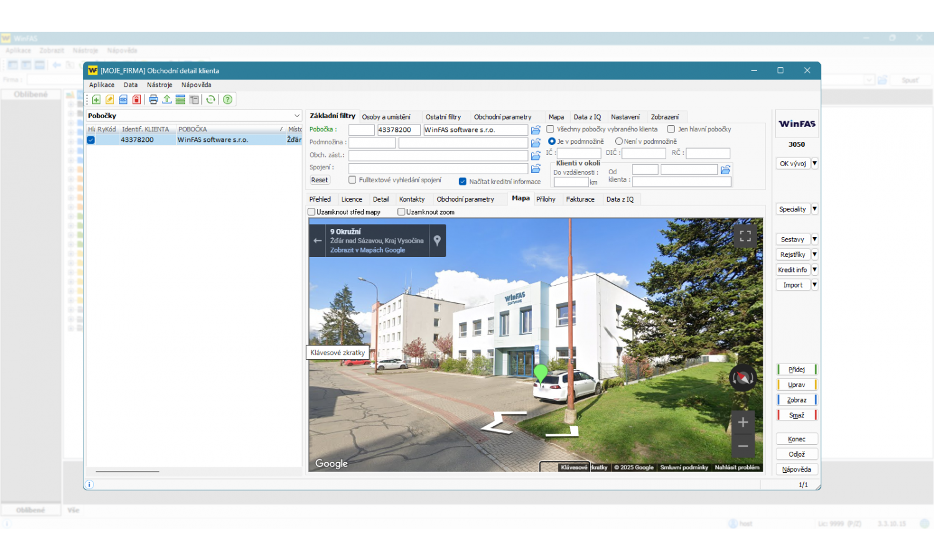Click the Přidej button
Screen dimensions: 934x560
(x=796, y=370)
